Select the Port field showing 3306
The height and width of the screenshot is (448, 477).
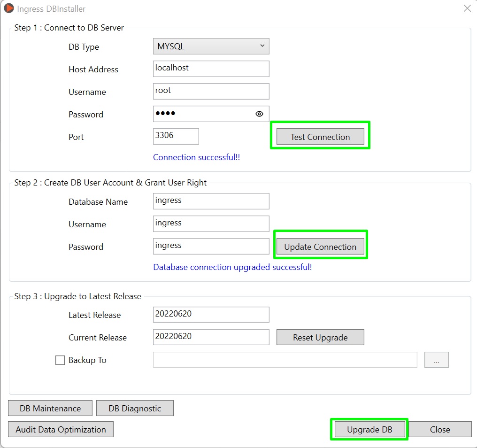[176, 136]
